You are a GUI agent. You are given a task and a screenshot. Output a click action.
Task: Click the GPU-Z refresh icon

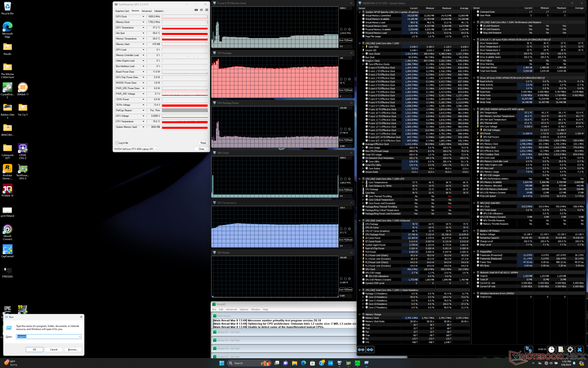pyautogui.click(x=201, y=10)
